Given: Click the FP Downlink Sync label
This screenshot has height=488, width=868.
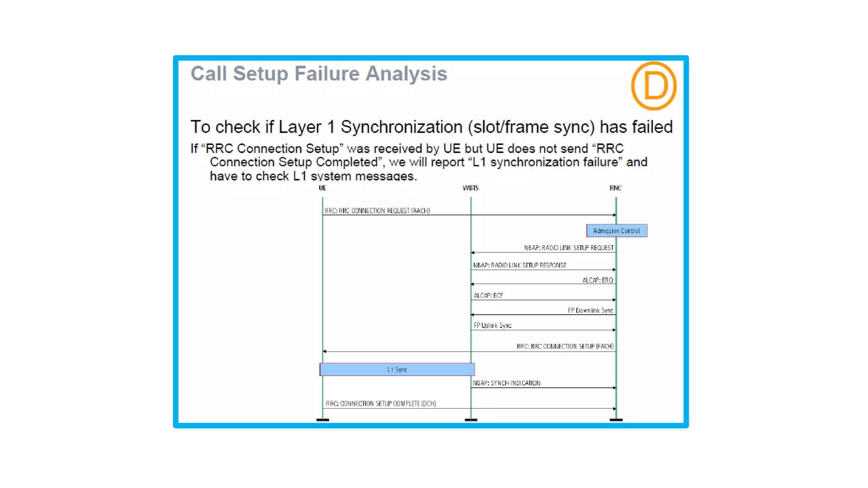Looking at the screenshot, I should (x=590, y=311).
